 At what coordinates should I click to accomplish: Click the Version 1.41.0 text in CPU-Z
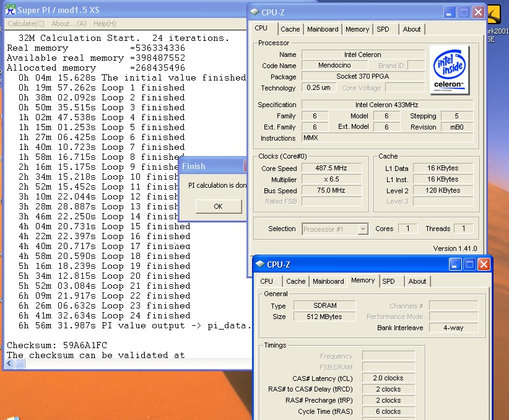click(455, 248)
